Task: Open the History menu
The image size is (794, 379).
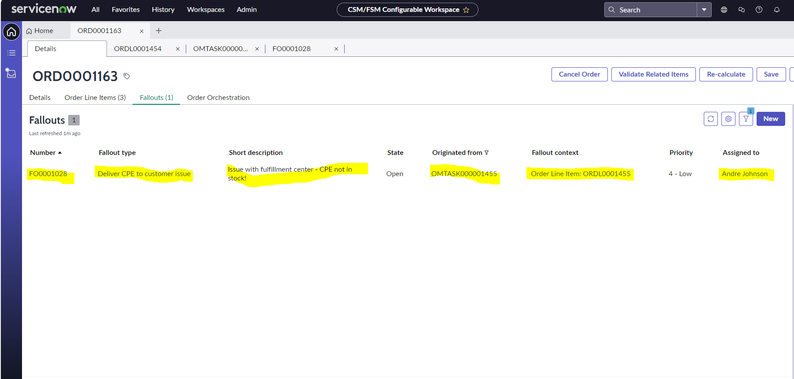Action: tap(163, 10)
